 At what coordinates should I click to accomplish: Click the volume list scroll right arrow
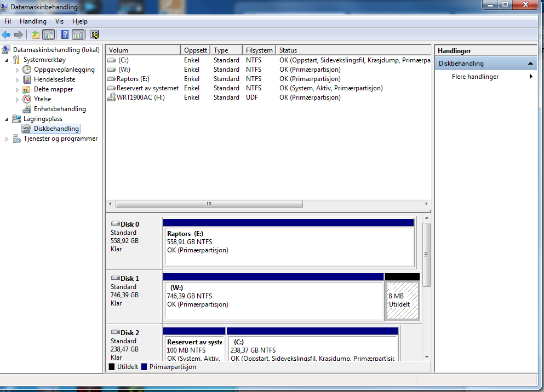pyautogui.click(x=426, y=204)
